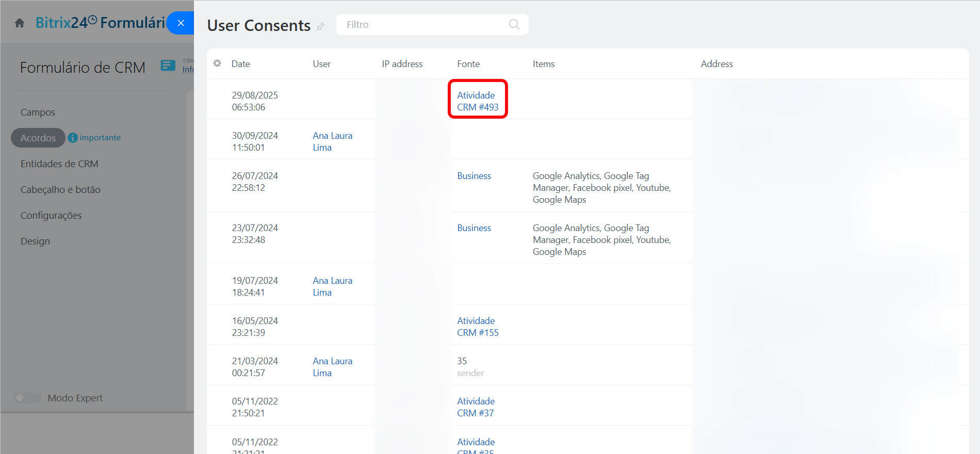The image size is (980, 454).
Task: Sort by the Date column header
Action: [x=240, y=64]
